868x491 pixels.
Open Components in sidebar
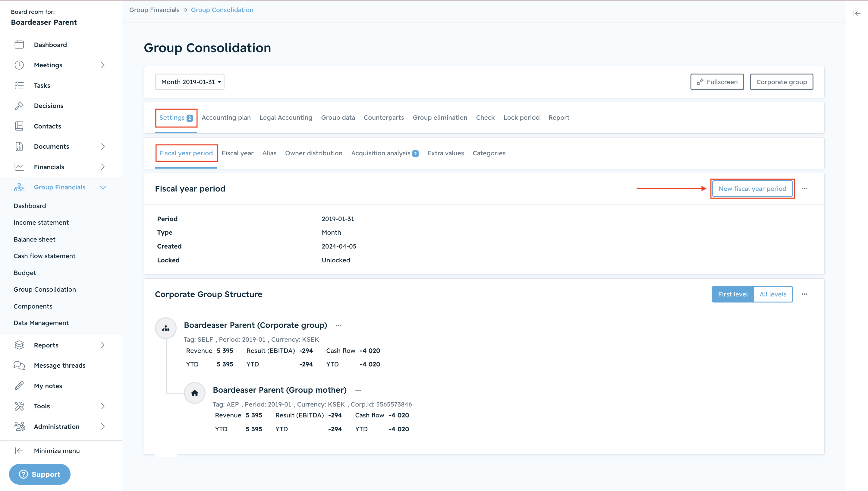click(x=33, y=306)
